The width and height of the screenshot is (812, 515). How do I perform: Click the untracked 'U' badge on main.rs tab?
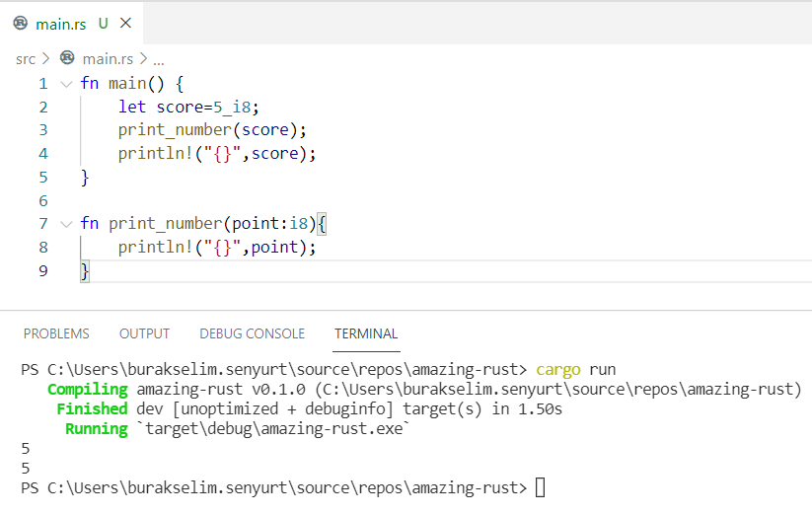[104, 23]
